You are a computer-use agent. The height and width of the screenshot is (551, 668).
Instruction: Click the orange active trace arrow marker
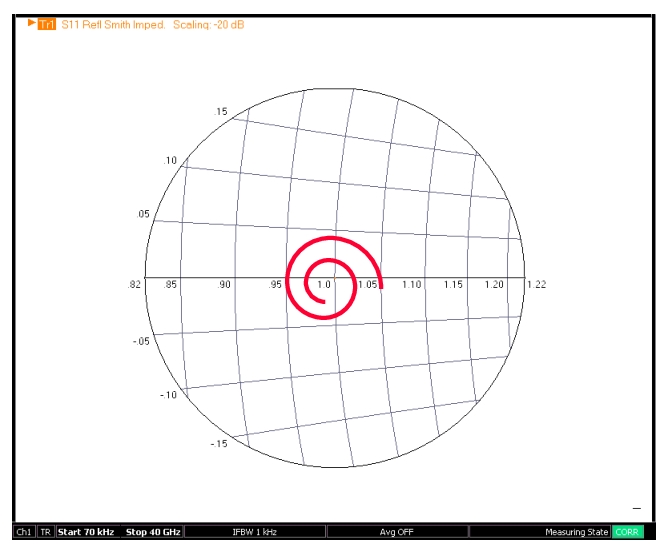tap(32, 23)
